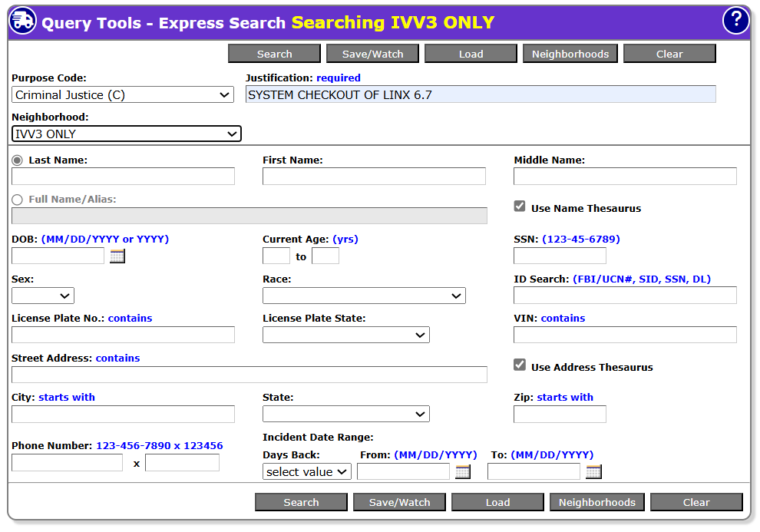
Task: Click the Query Tools truck logo icon
Action: click(x=23, y=21)
